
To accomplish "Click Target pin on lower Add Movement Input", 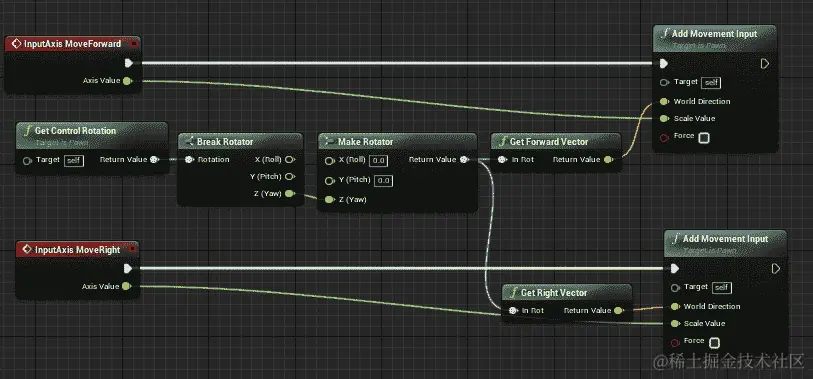I will 675,288.
